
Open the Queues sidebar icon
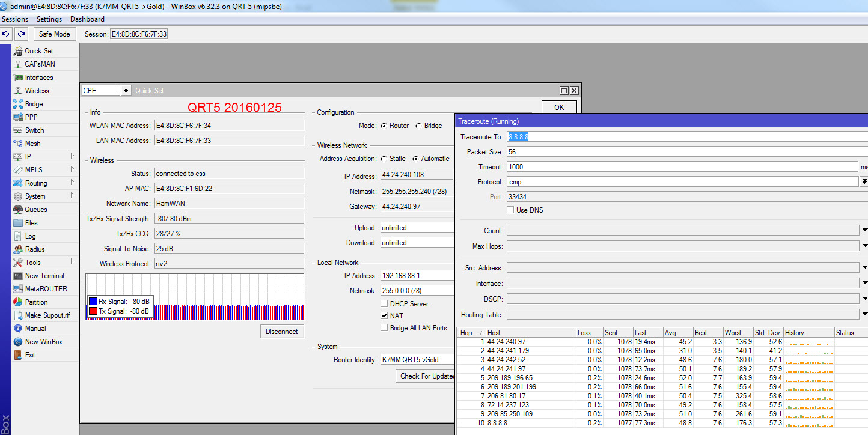tap(18, 210)
